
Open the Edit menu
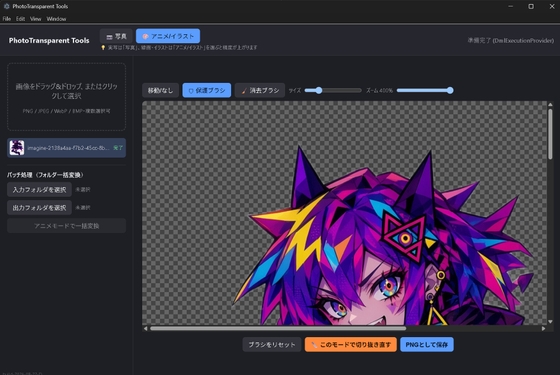pyautogui.click(x=20, y=19)
